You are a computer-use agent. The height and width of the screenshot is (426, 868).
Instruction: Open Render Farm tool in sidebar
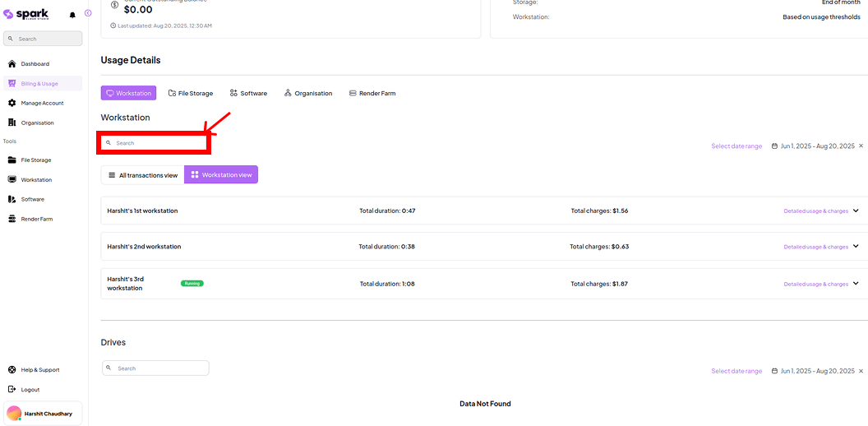[x=36, y=219]
